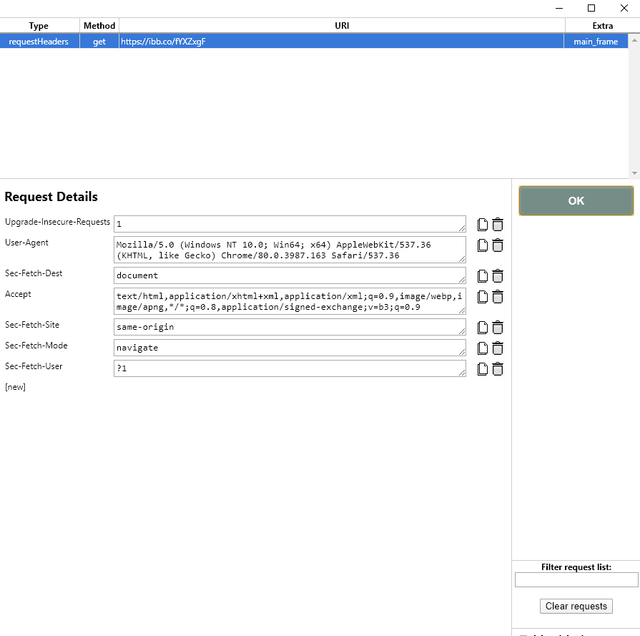Edit the Sec-Fetch-Dest value 'document'
This screenshot has height=636, width=640.
pyautogui.click(x=290, y=276)
